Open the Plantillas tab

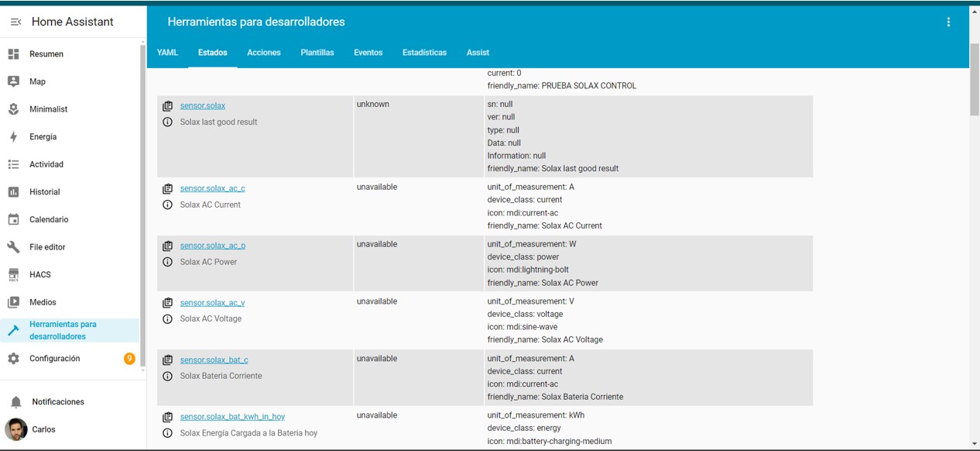tap(317, 53)
